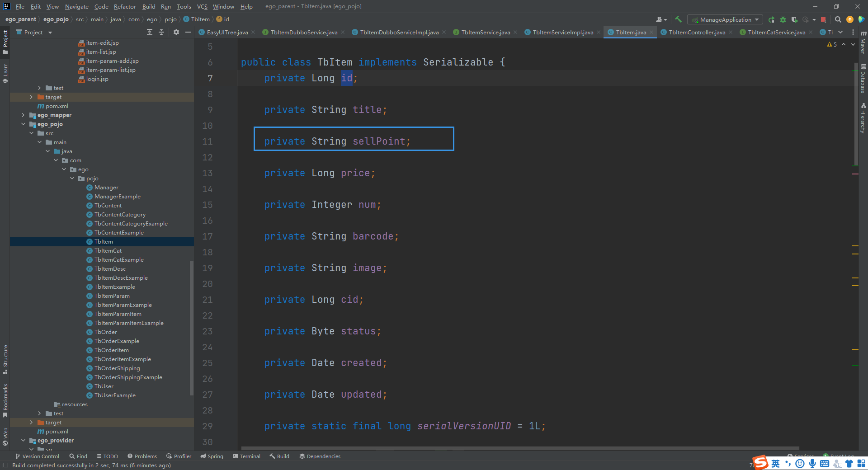Open the Refactor menu

[125, 6]
